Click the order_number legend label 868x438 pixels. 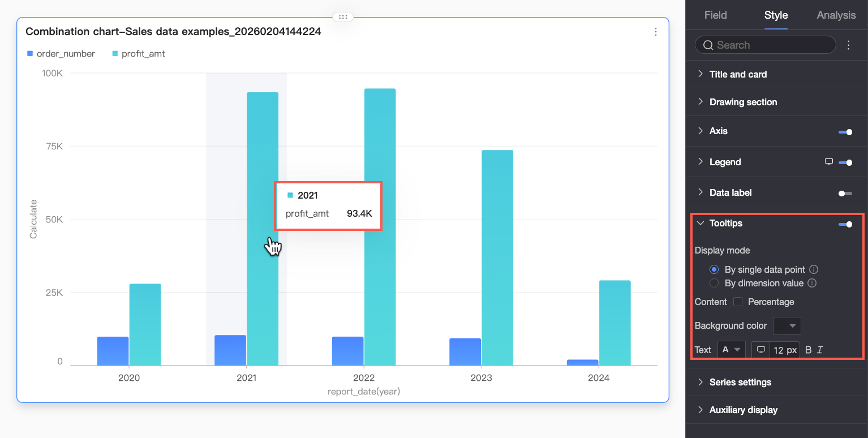point(66,54)
